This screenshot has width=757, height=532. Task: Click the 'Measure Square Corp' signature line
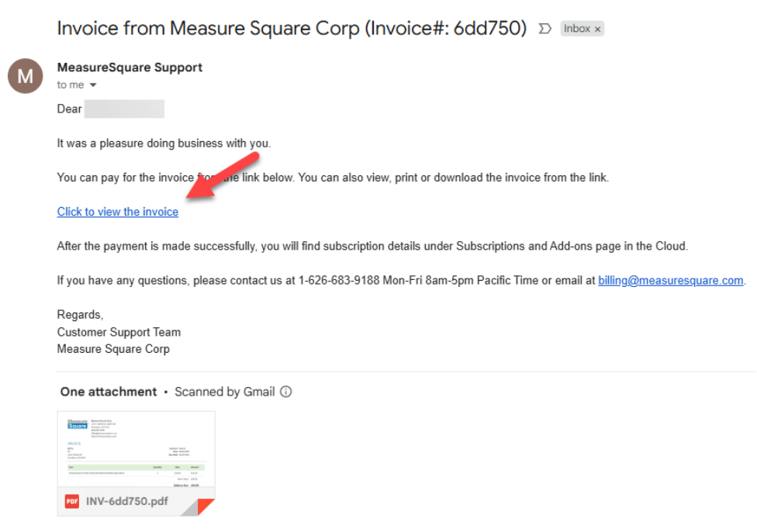point(113,349)
